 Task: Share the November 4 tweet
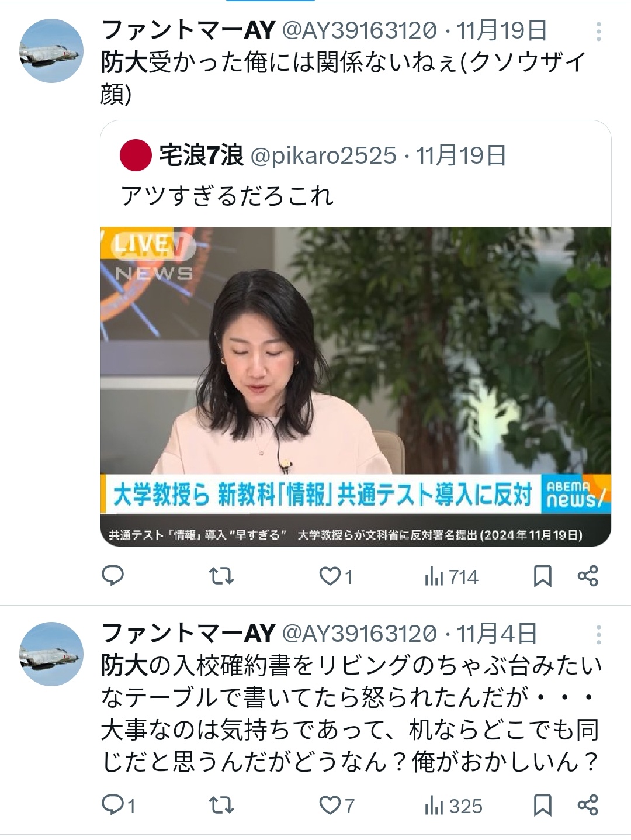[x=588, y=805]
